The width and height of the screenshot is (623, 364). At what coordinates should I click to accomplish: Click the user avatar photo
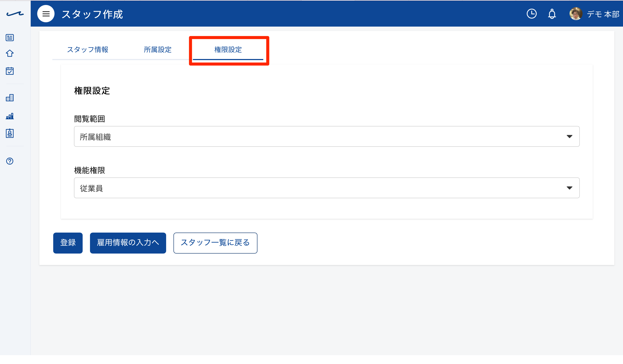click(576, 14)
